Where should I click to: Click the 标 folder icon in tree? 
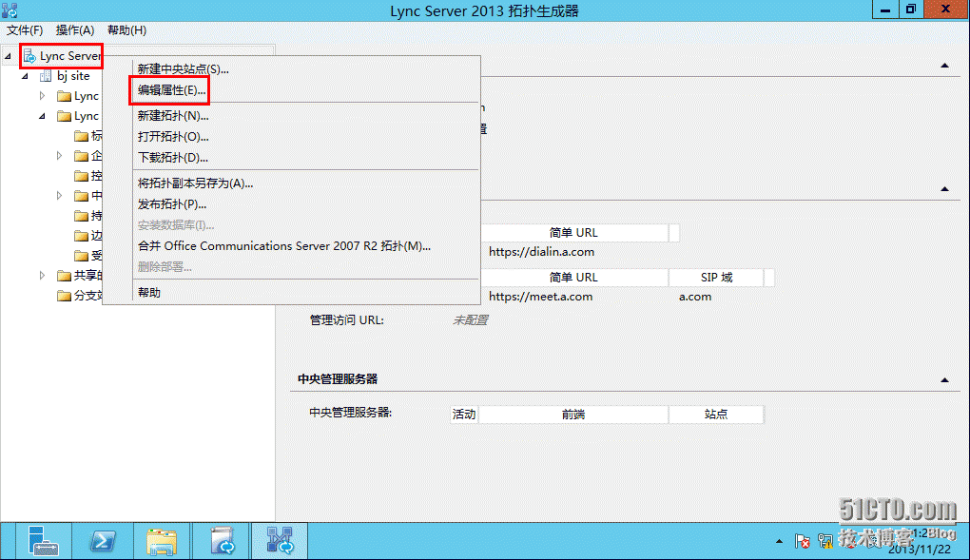tap(81, 136)
